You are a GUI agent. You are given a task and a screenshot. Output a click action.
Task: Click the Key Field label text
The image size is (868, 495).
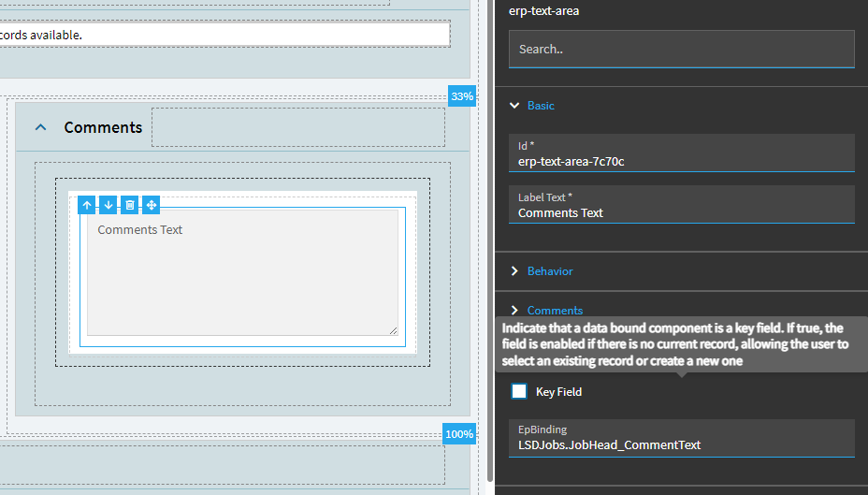[x=558, y=391]
